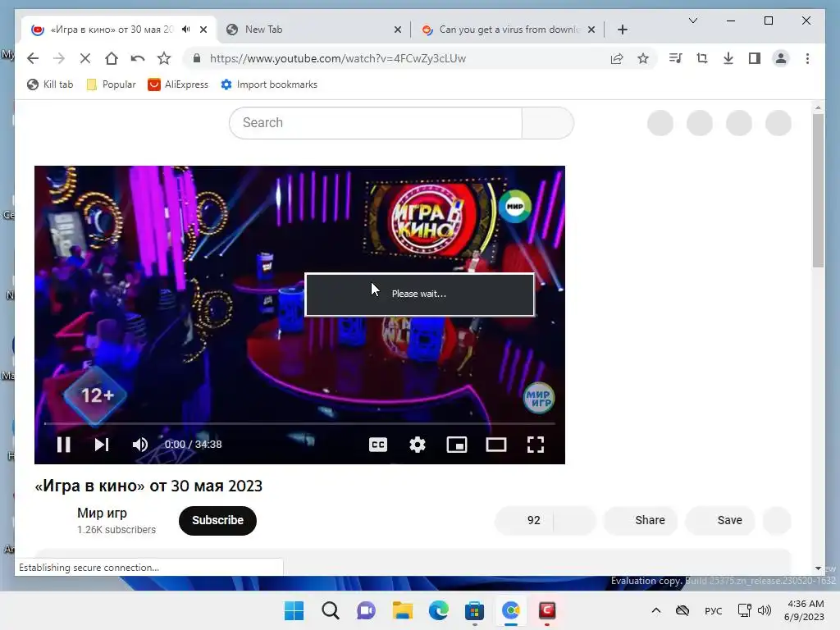Open Microsoft Store from taskbar

475,610
